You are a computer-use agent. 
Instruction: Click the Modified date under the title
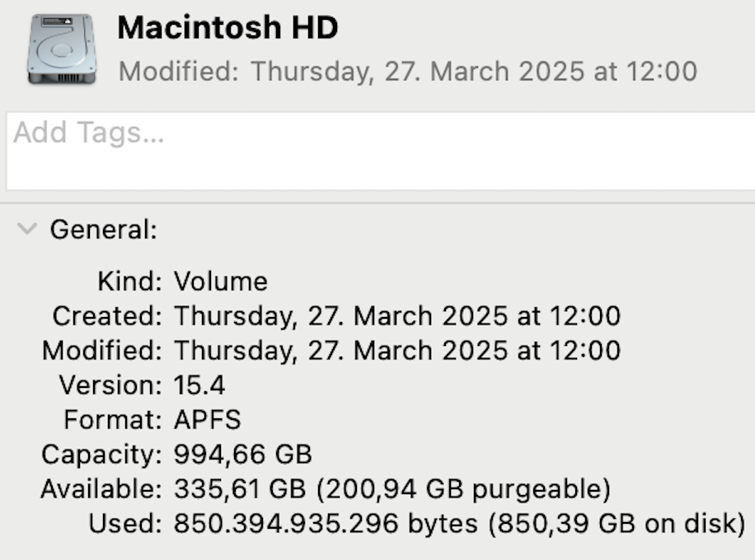point(408,71)
